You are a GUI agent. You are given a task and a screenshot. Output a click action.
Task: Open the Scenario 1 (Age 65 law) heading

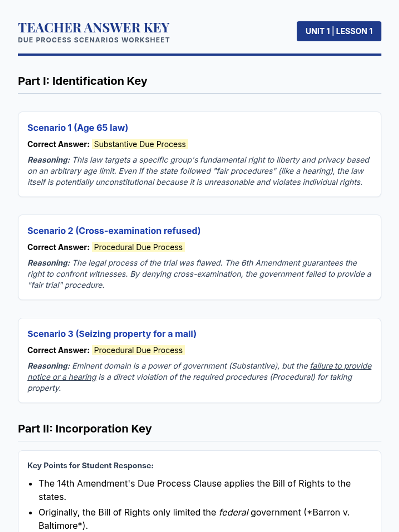click(77, 128)
